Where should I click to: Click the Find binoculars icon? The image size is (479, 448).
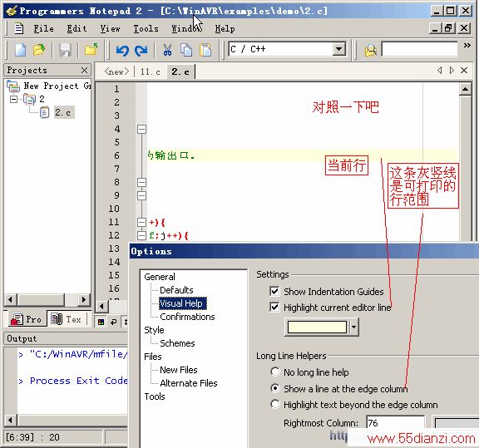[371, 51]
